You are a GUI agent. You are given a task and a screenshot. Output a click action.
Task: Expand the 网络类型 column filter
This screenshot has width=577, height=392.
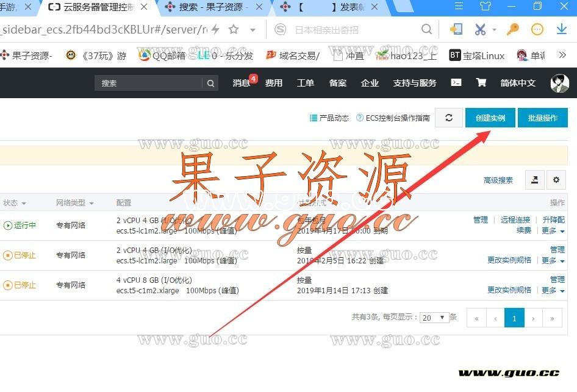pyautogui.click(x=74, y=203)
